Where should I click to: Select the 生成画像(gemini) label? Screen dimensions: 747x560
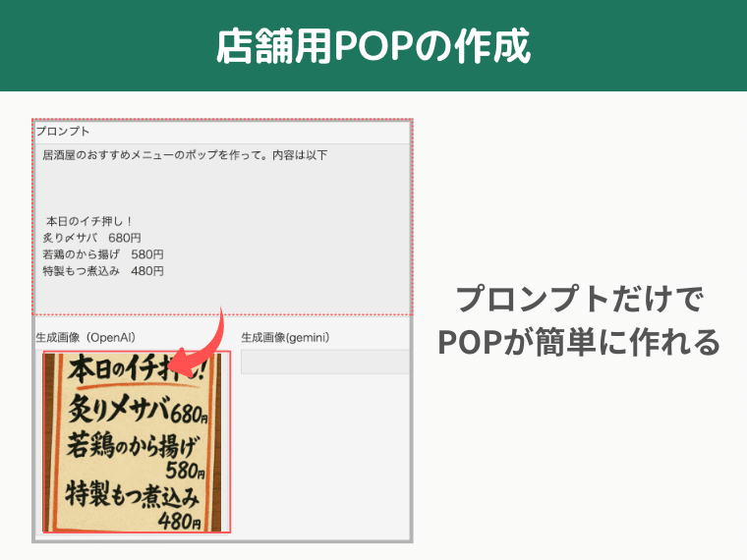[x=285, y=337]
